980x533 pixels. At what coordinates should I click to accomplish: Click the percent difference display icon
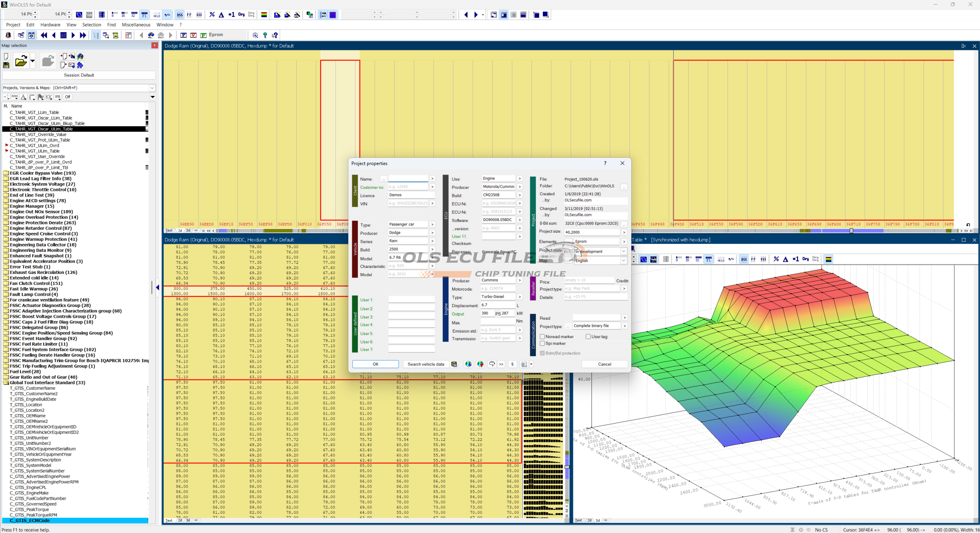point(212,15)
